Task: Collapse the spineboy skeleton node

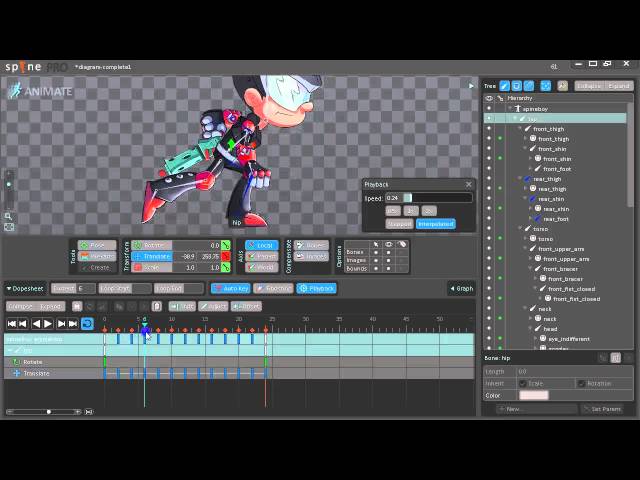Action: [x=510, y=109]
